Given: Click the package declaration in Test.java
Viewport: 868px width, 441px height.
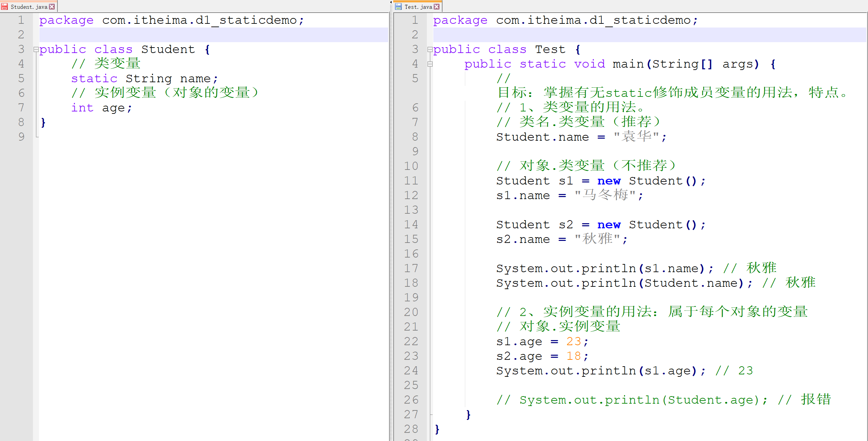Looking at the screenshot, I should 564,20.
